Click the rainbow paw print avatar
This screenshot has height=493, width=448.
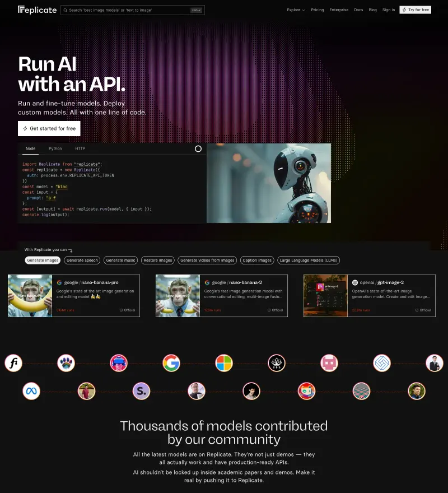pos(66,363)
